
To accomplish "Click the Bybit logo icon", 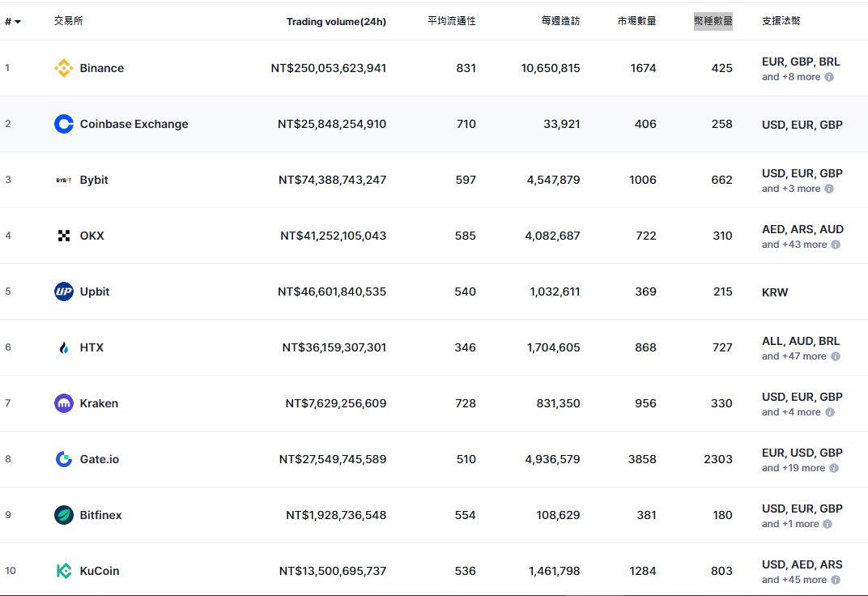I will pos(64,180).
